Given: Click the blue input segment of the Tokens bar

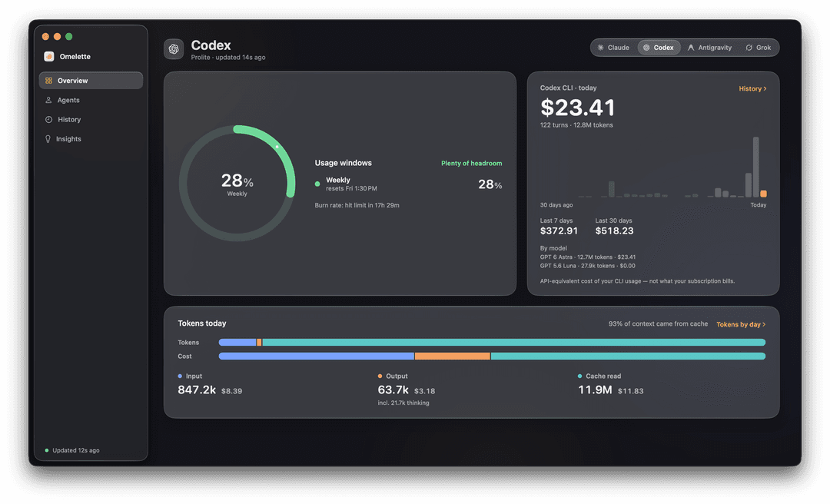Looking at the screenshot, I should pyautogui.click(x=237, y=343).
